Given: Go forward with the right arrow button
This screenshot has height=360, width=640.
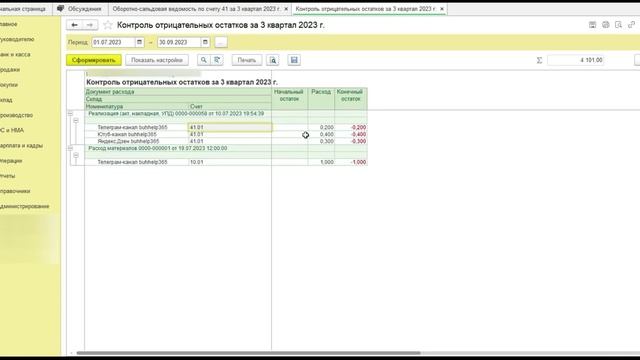Looking at the screenshot, I should [x=89, y=25].
